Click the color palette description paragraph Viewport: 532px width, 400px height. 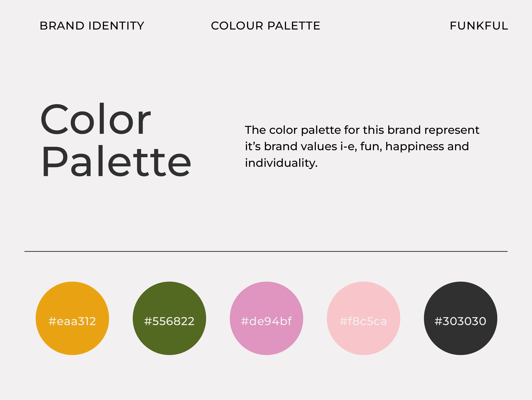pyautogui.click(x=362, y=146)
